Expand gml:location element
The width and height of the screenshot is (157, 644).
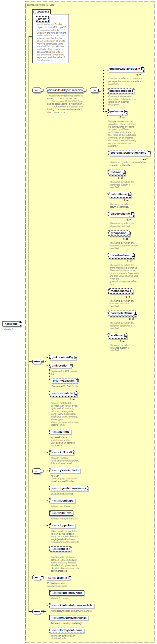coord(71,366)
